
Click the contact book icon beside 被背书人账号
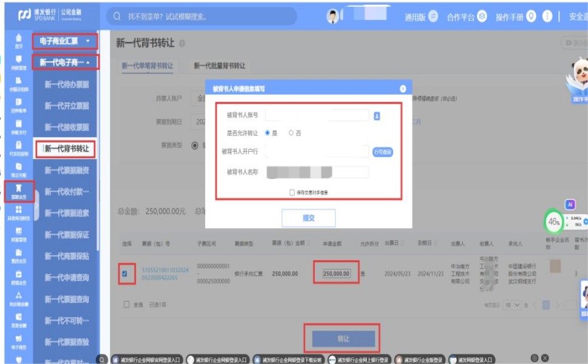[x=377, y=115]
